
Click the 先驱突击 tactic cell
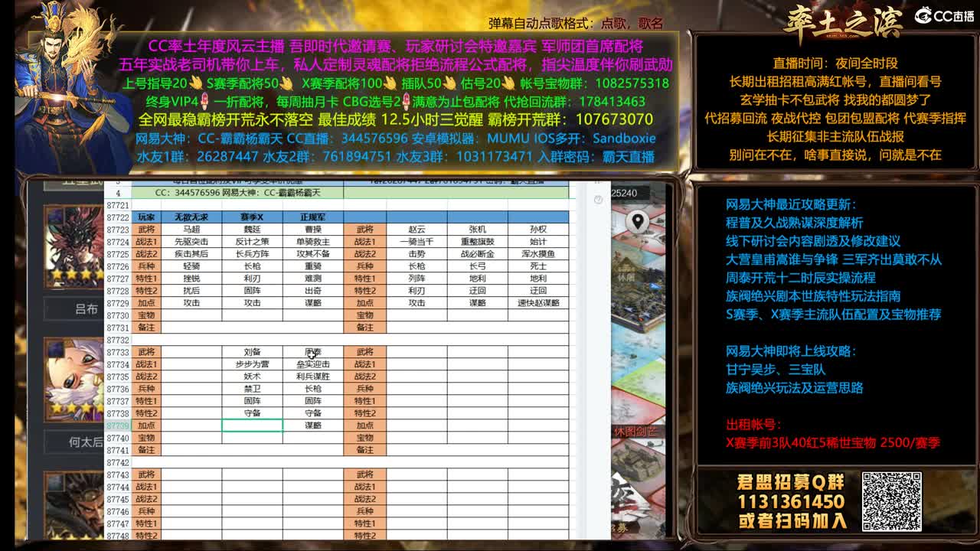pos(191,242)
